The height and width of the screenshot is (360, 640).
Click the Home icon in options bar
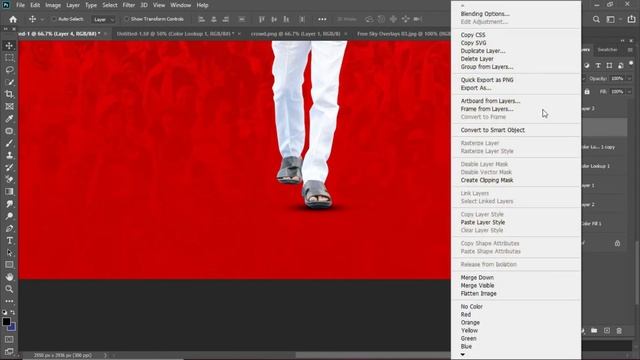pos(13,19)
